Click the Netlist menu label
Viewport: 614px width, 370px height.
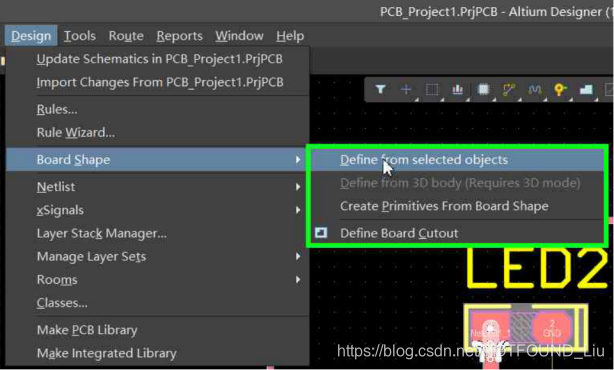tap(56, 187)
